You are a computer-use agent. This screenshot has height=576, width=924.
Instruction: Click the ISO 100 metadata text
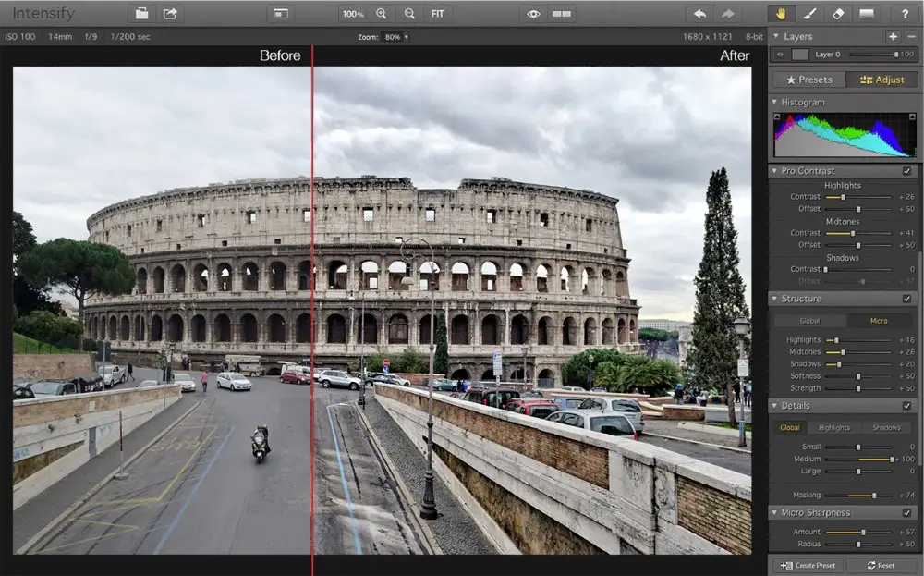pyautogui.click(x=20, y=37)
